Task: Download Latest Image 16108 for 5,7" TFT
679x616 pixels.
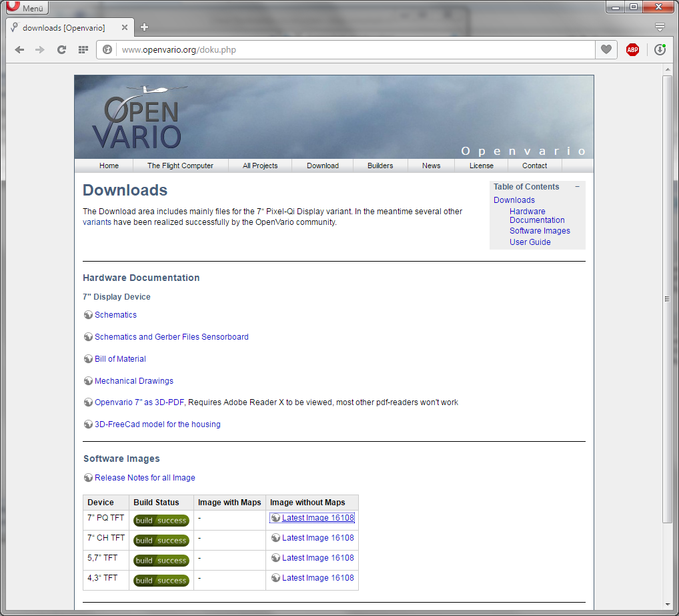Action: (318, 558)
